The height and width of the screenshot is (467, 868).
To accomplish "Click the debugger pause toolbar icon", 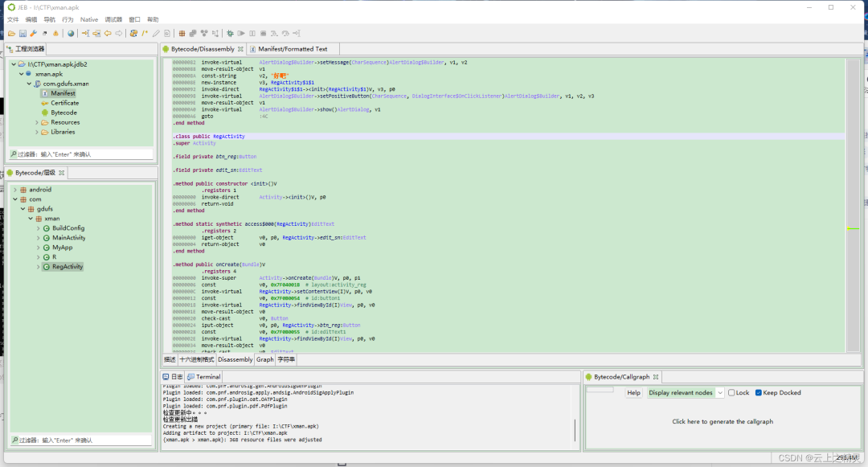I will tap(252, 33).
